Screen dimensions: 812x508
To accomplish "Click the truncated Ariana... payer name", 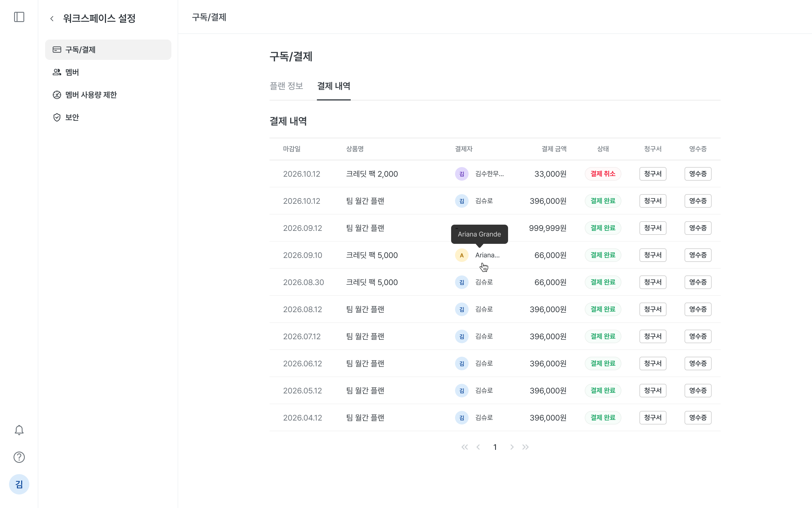I will click(487, 255).
